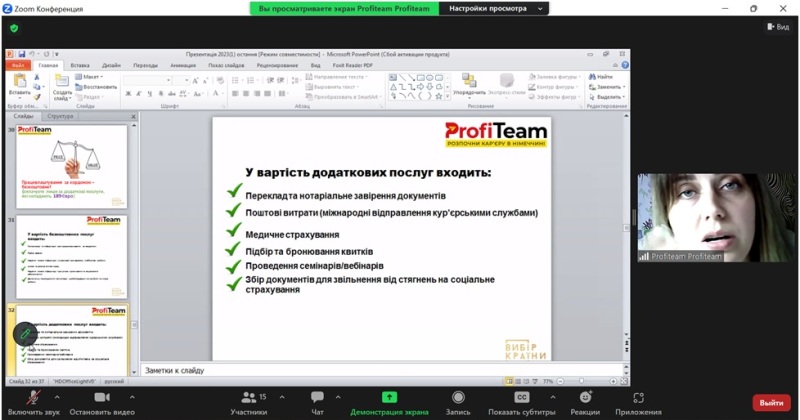The image size is (800, 420).
Task: Open the Файл tab in PowerPoint
Action: pos(18,65)
